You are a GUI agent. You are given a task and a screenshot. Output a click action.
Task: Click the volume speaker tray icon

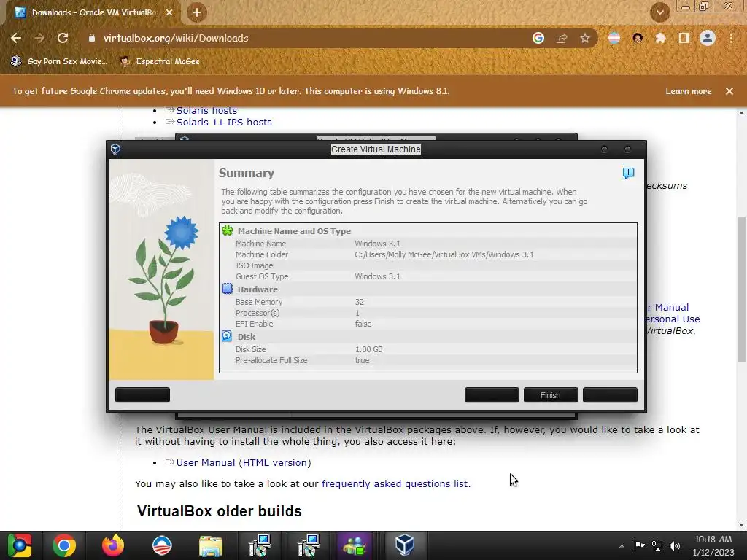(x=675, y=546)
